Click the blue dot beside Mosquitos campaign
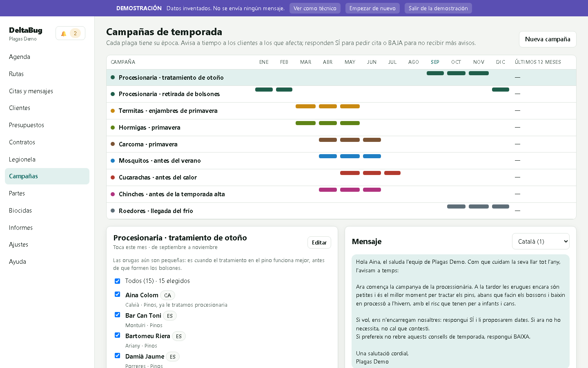The image size is (588, 368). pos(113,161)
